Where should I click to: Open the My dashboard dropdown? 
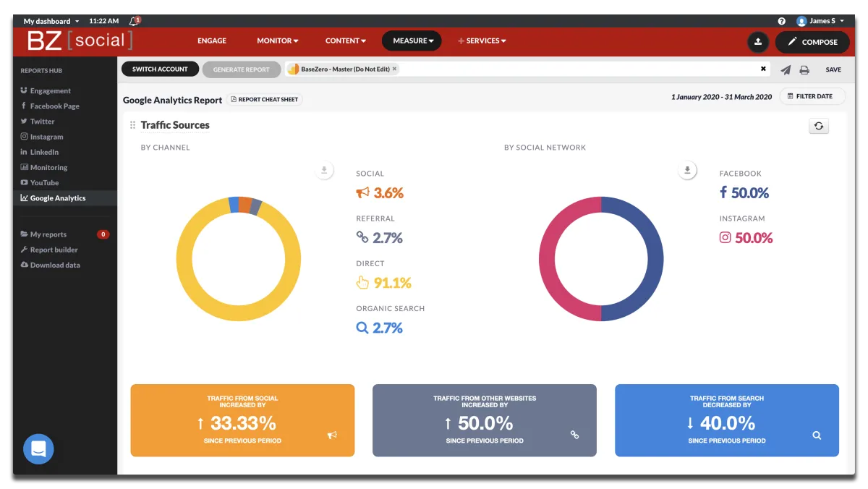pos(51,21)
